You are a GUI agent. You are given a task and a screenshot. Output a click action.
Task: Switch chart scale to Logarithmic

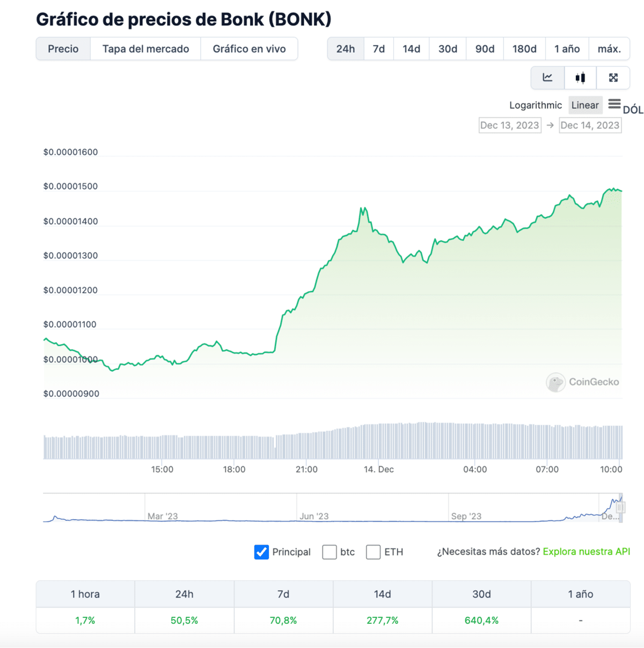pos(535,105)
